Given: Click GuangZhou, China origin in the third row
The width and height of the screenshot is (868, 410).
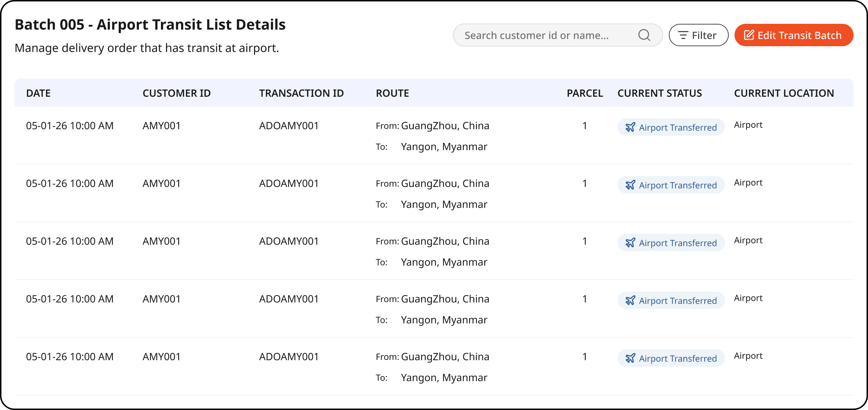Looking at the screenshot, I should point(445,241).
